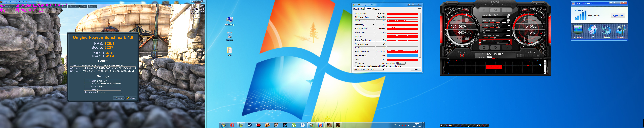The image size is (644, 128).
Task: Uncheck Continue refreshing in background checkbox
Action: click(x=356, y=66)
